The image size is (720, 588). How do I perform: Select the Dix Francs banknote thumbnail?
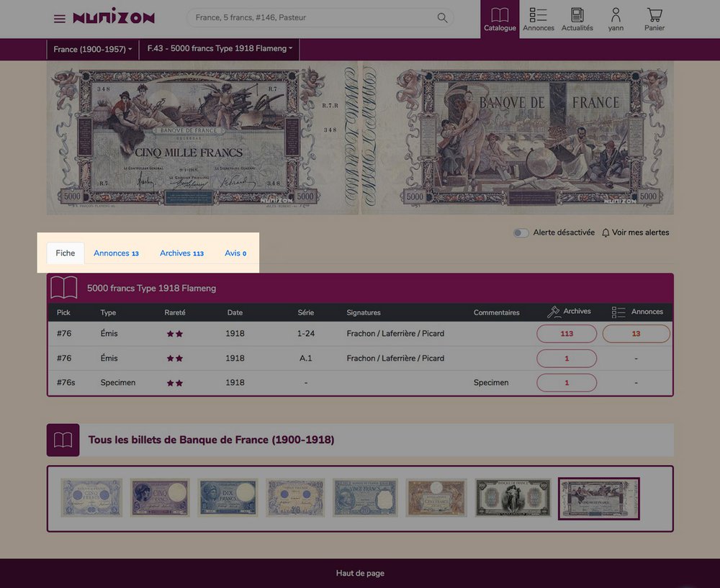(228, 497)
